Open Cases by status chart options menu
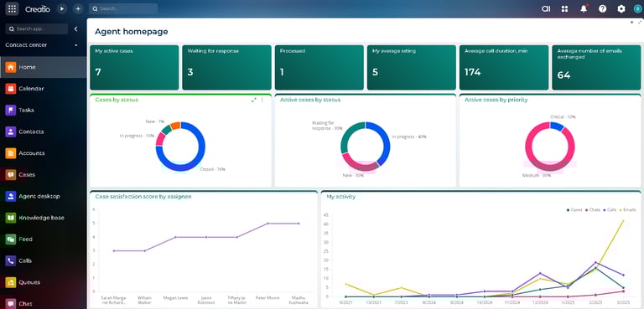 [262, 100]
